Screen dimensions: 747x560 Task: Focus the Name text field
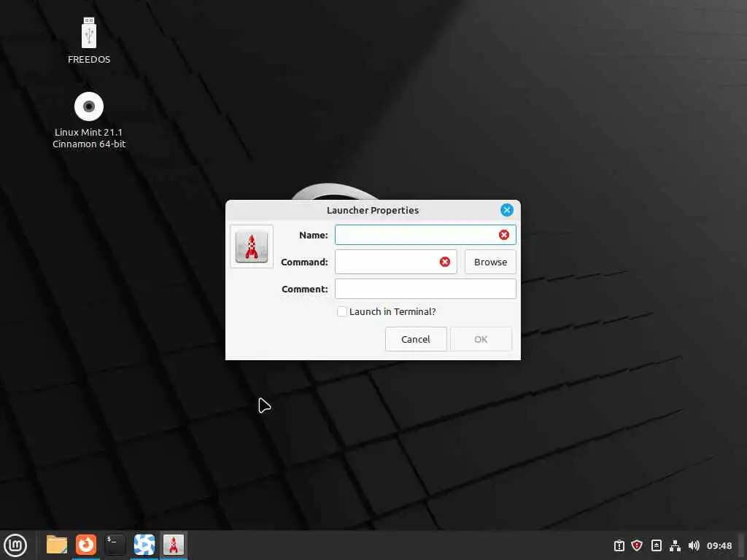coord(425,235)
